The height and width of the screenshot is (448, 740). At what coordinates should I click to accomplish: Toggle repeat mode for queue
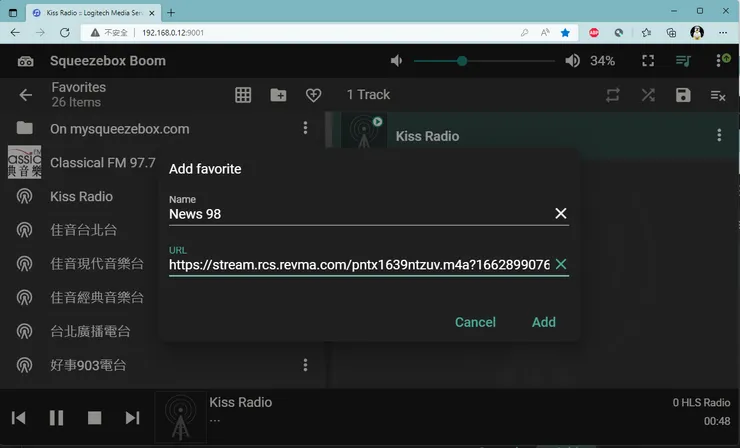coord(613,95)
